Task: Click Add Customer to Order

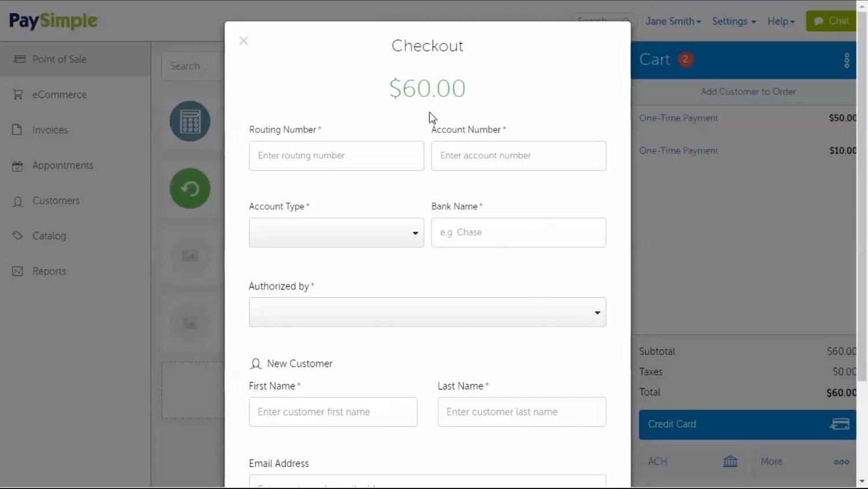Action: click(x=748, y=91)
